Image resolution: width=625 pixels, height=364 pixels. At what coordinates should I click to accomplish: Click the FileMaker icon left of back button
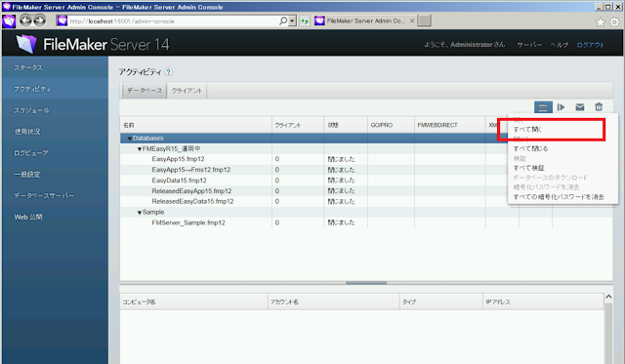coord(9,20)
